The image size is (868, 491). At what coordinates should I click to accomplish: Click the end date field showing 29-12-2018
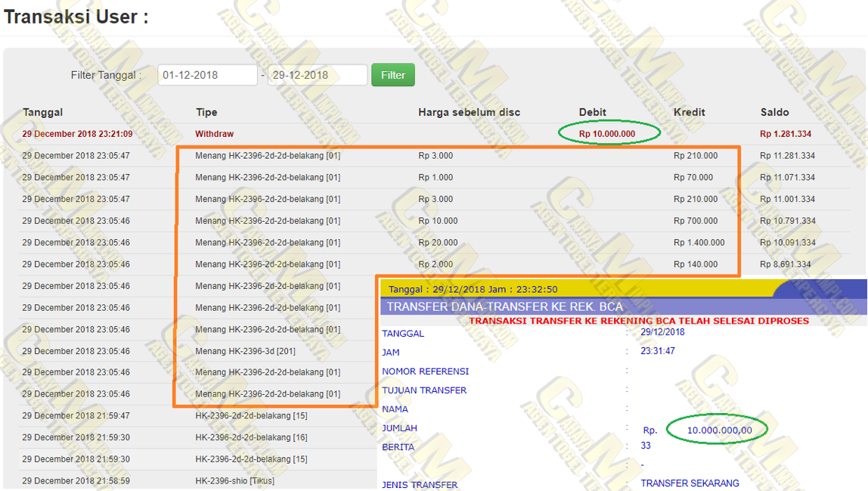point(318,75)
